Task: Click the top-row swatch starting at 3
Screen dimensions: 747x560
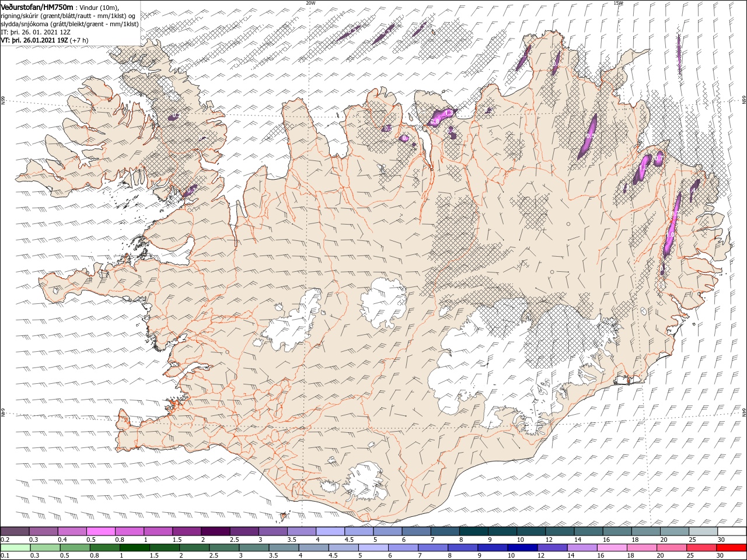Action: [273, 531]
